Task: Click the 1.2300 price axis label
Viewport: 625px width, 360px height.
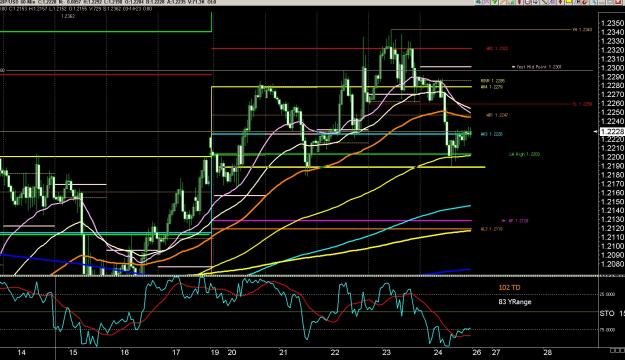Action: coord(613,68)
